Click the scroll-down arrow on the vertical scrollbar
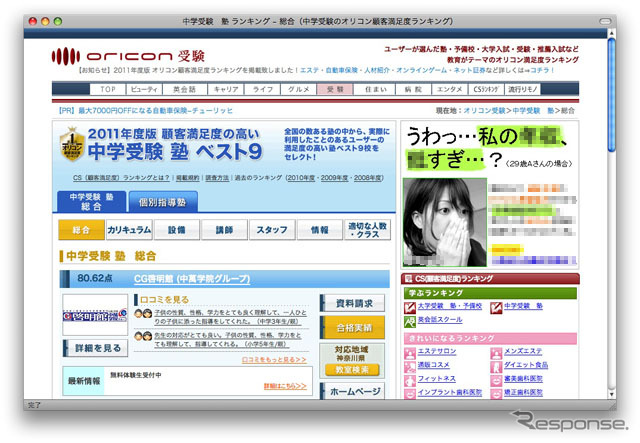 pos(611,392)
